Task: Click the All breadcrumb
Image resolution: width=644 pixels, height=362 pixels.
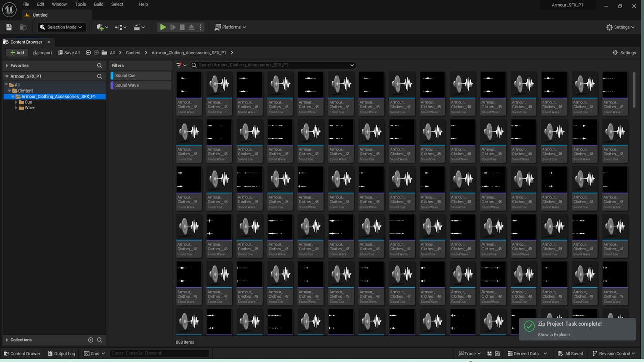Action: (112, 52)
